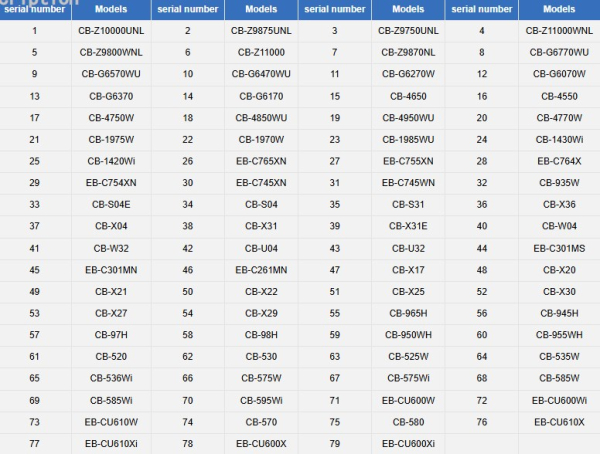Click the EB-CU600Xi model cell
The height and width of the screenshot is (454, 600).
408,443
